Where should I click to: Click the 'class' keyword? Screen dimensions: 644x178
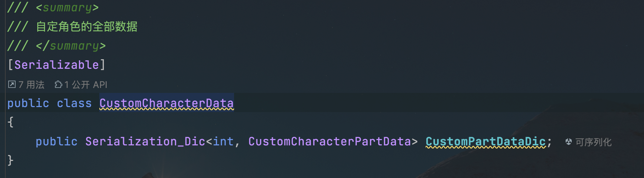point(74,103)
